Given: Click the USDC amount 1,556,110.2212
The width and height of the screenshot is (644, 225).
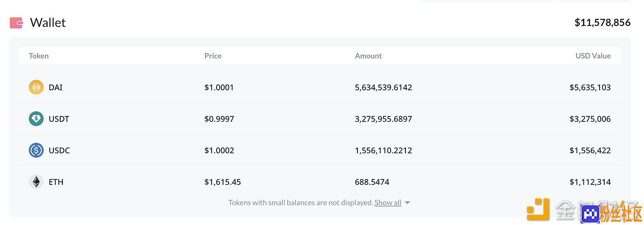Looking at the screenshot, I should click(x=383, y=151).
